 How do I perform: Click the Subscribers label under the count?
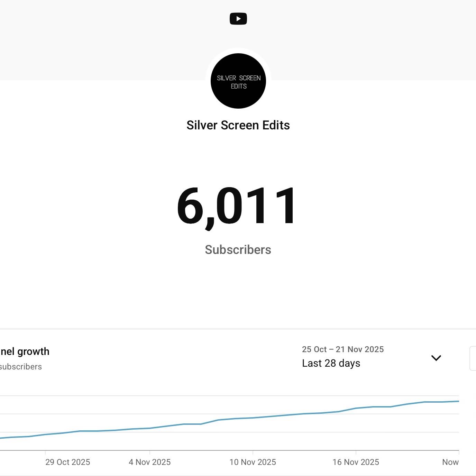tap(238, 250)
